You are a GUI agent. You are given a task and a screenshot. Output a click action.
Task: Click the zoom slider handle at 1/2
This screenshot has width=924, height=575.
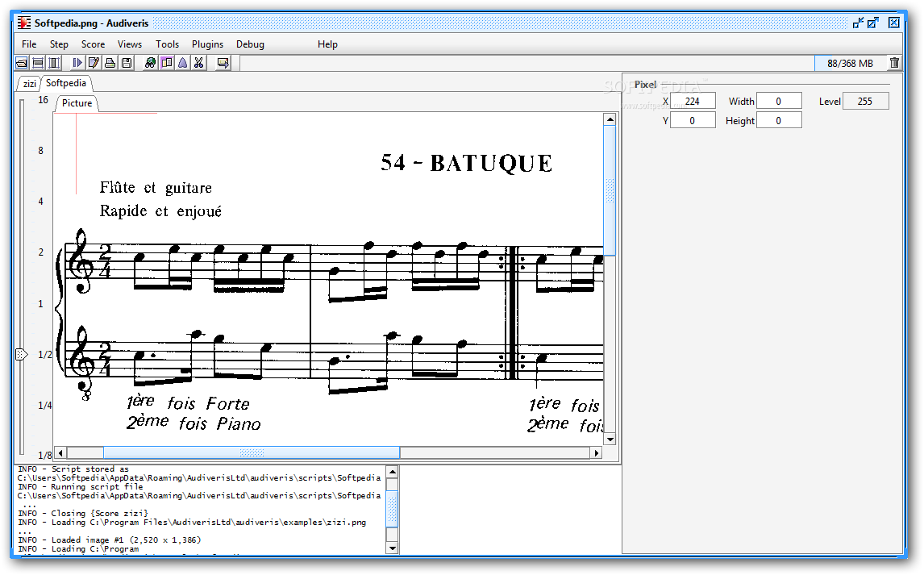pos(21,355)
